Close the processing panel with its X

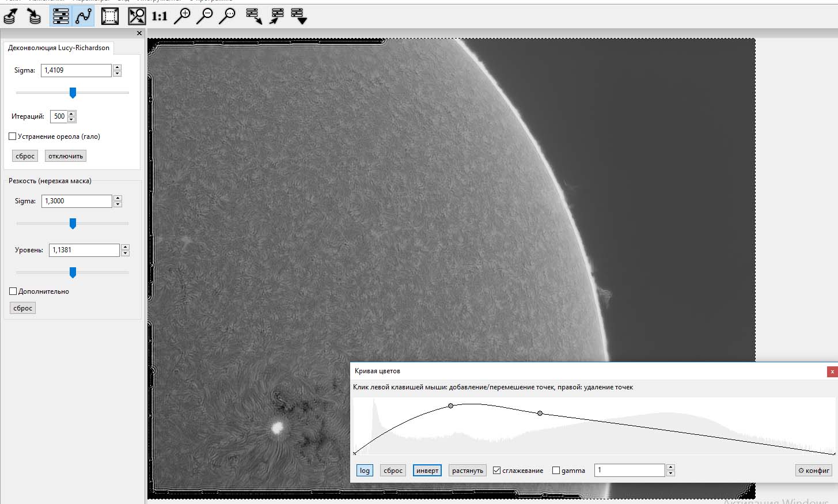click(139, 33)
